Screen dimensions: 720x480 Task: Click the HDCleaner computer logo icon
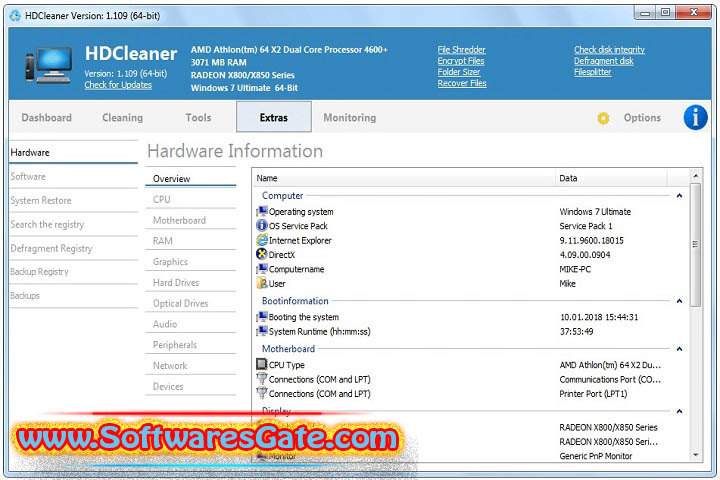49,65
